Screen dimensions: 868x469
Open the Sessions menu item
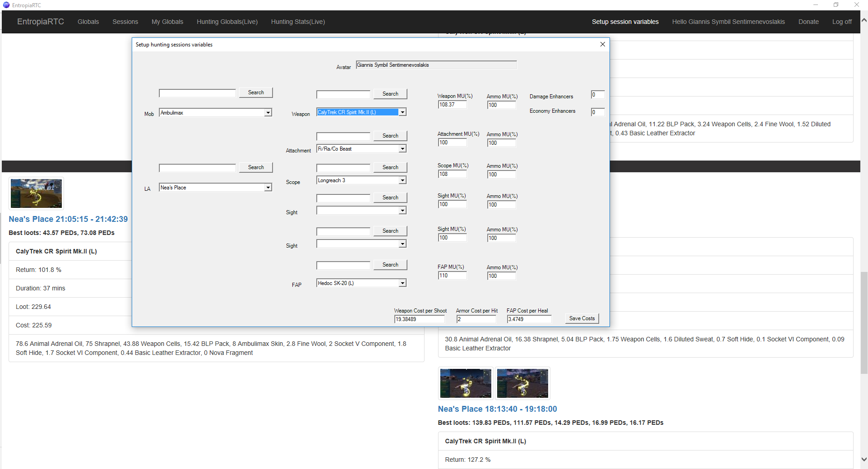tap(125, 22)
